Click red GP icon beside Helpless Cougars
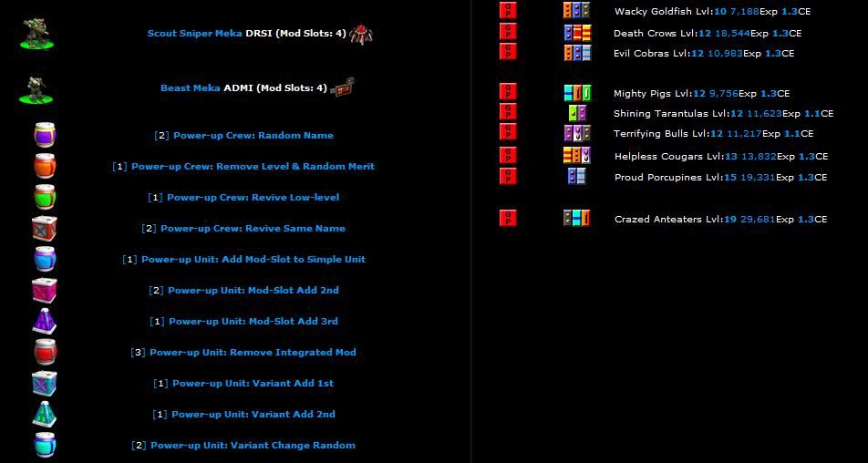Image resolution: width=868 pixels, height=463 pixels. [x=508, y=155]
